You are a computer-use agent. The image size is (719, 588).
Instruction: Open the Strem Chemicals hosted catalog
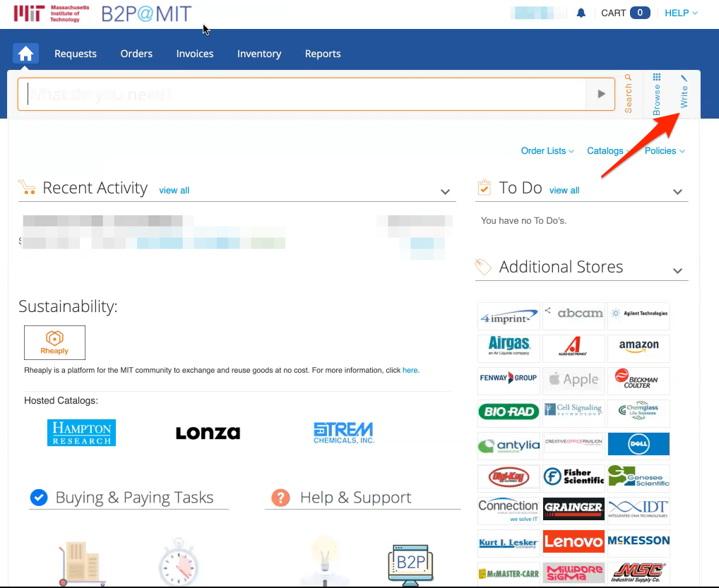(344, 433)
